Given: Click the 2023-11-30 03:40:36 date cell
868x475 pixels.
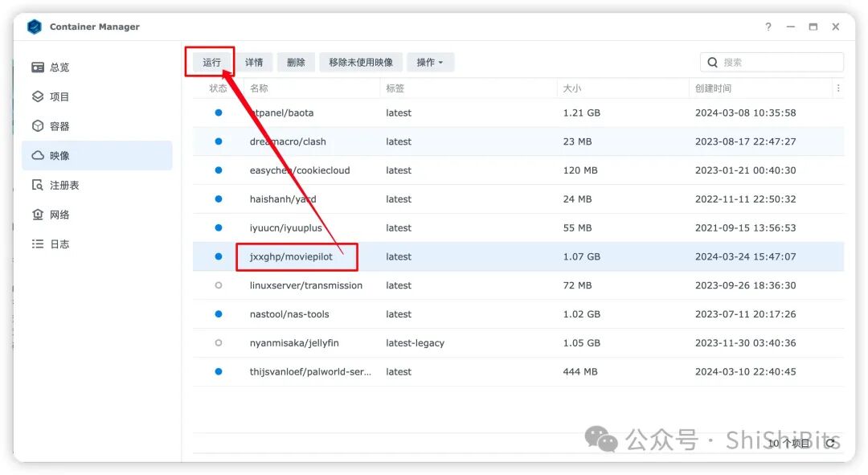Looking at the screenshot, I should pos(746,342).
